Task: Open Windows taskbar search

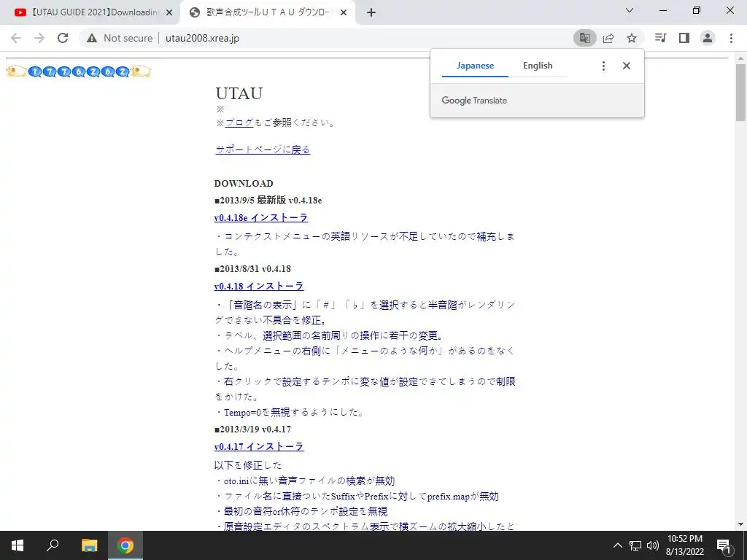Action: (x=53, y=545)
